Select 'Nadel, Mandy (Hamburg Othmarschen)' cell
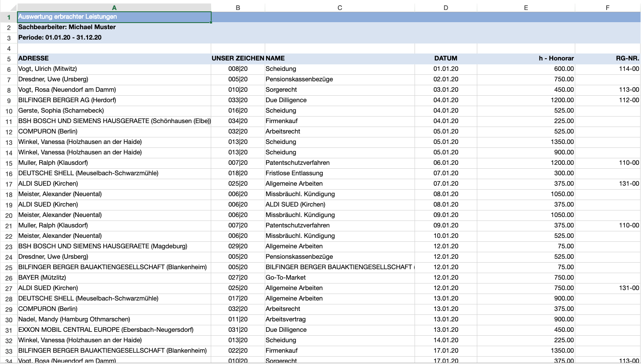Screen dimensions: 641x364 click(x=114, y=320)
